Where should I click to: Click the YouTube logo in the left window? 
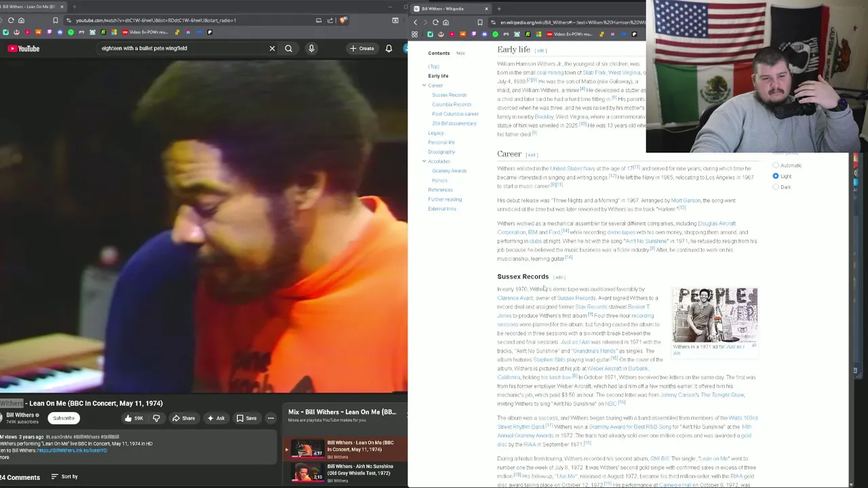pos(24,48)
